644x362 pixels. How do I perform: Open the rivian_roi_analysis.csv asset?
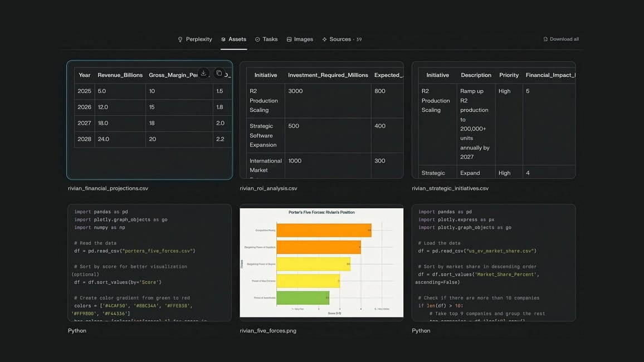(321, 120)
